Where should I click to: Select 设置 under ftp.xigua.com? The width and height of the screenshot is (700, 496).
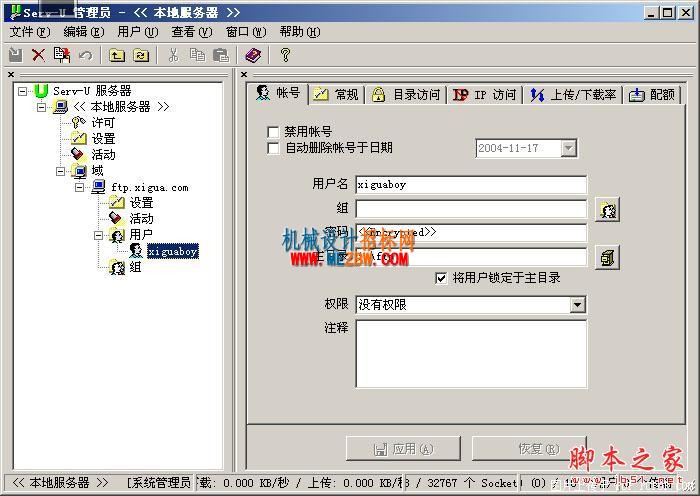click(142, 203)
